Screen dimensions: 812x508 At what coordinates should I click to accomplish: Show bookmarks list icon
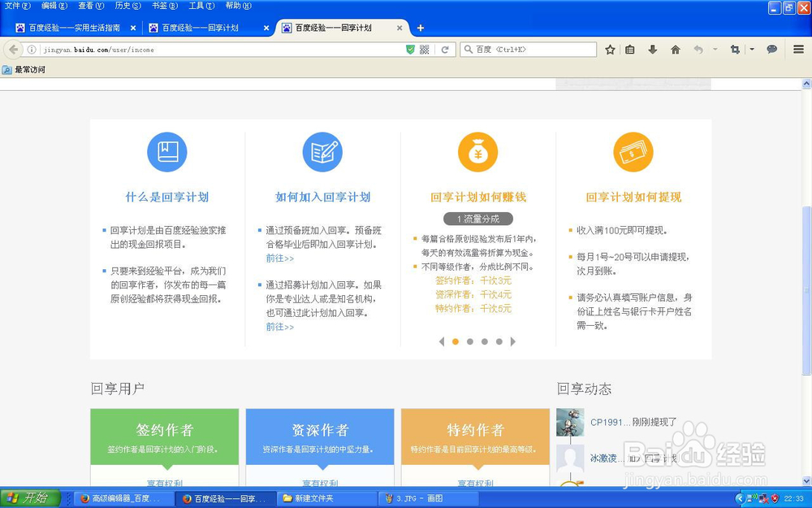click(630, 50)
